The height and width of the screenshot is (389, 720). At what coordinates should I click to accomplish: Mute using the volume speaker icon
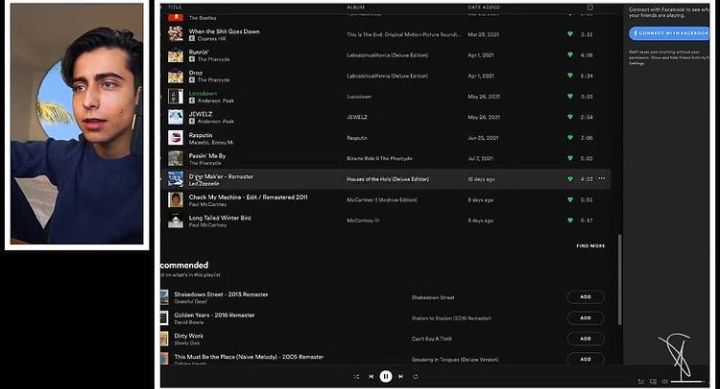click(664, 382)
